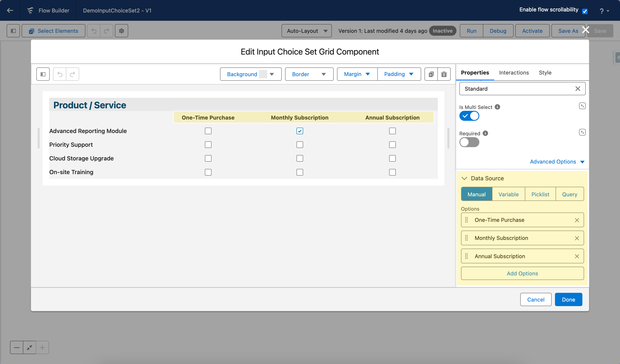
Task: Select the Picklist data source tab
Action: [x=540, y=194]
